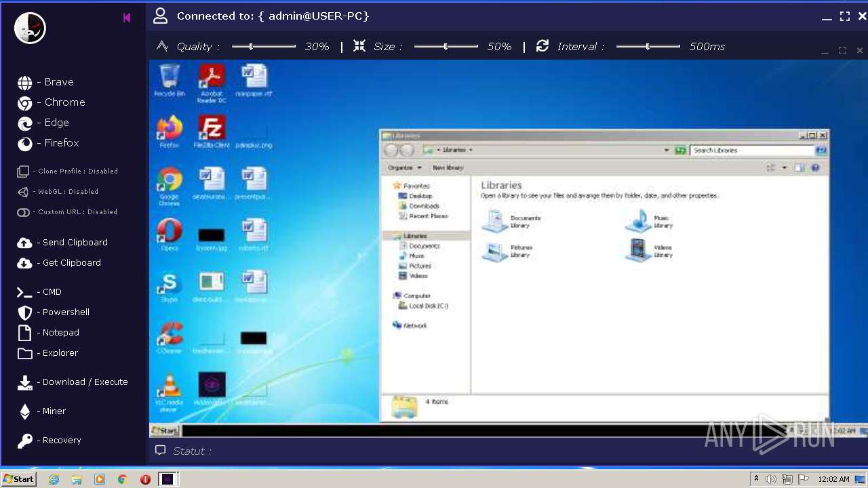Toggle the WebGL option
The height and width of the screenshot is (488, 868).
[x=58, y=192]
